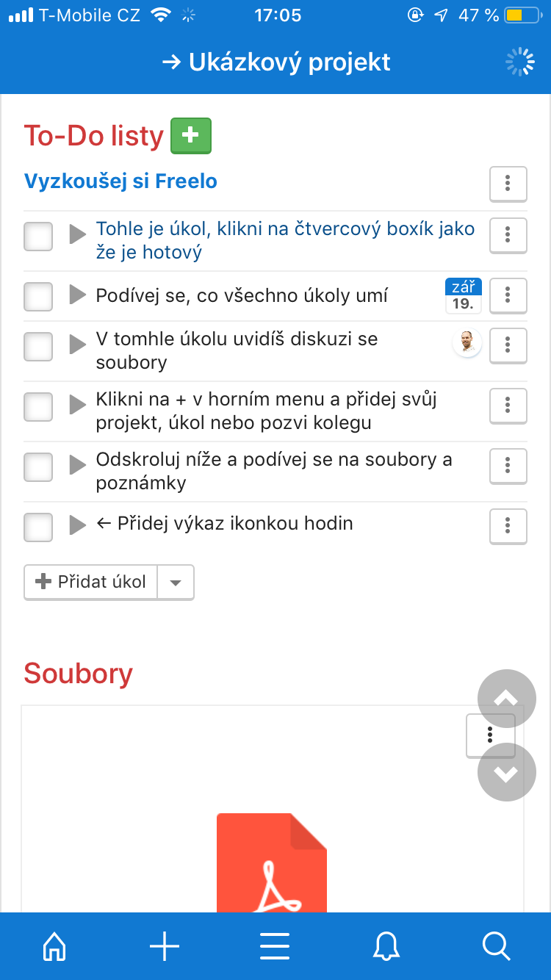Click the zář 19 due date badge
This screenshot has width=551, height=980.
(x=463, y=296)
